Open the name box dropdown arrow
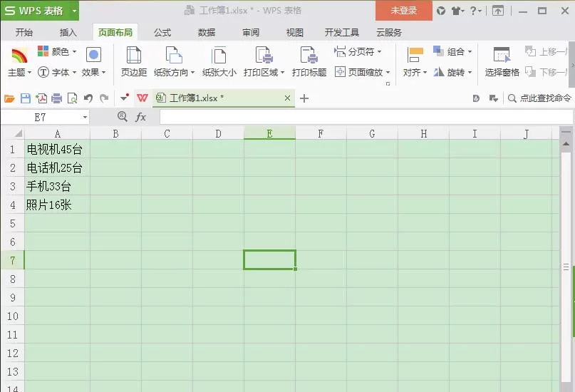Screen dimensions: 575x392 point(85,118)
